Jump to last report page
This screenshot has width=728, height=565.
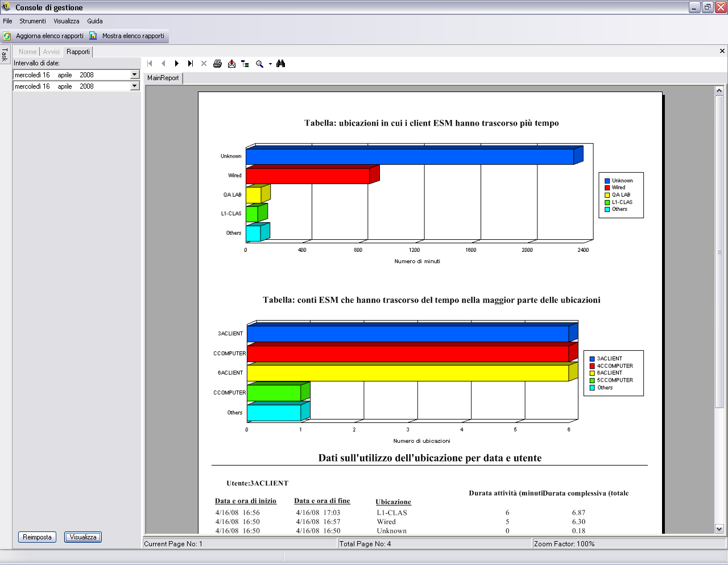pos(191,64)
